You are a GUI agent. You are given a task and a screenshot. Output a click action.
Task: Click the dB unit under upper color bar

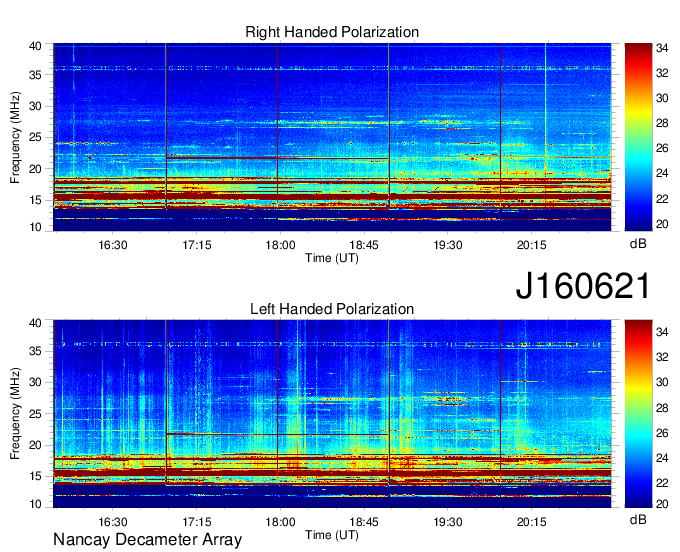tap(638, 244)
